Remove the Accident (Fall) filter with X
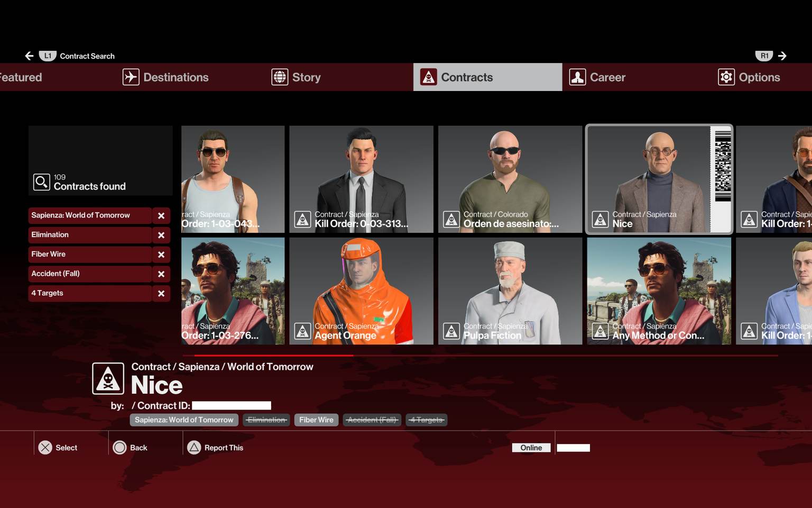The image size is (812, 508). click(161, 274)
